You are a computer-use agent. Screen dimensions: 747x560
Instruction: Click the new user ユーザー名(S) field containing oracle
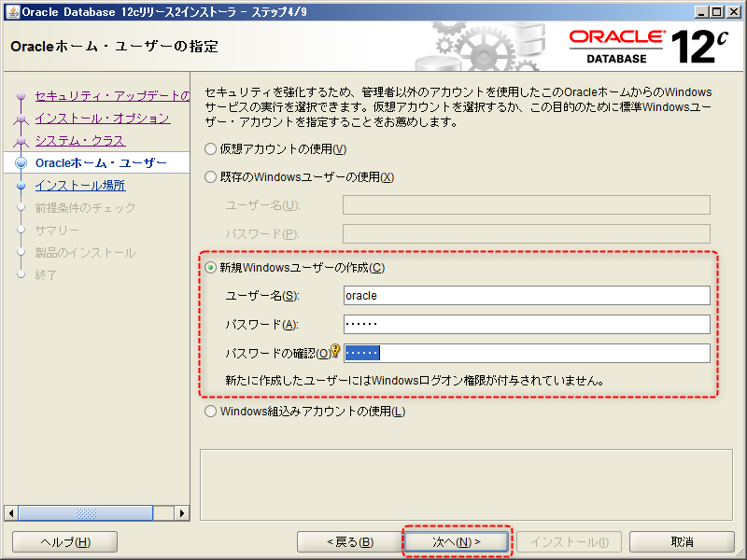click(x=527, y=296)
